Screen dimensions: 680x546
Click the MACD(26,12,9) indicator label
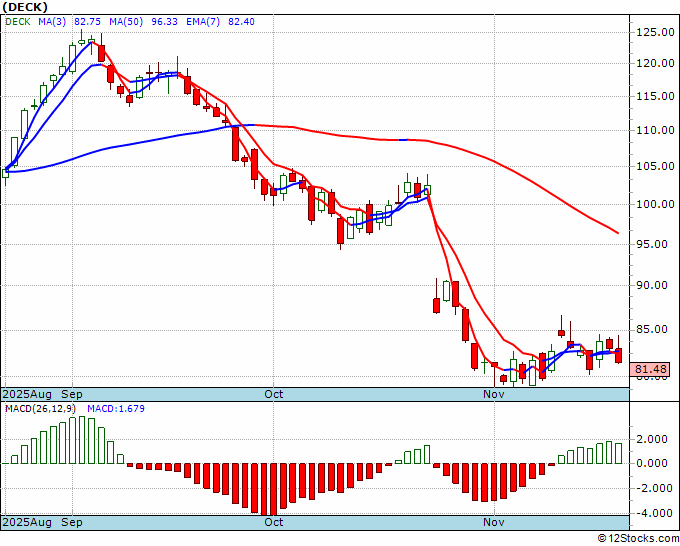point(41,409)
